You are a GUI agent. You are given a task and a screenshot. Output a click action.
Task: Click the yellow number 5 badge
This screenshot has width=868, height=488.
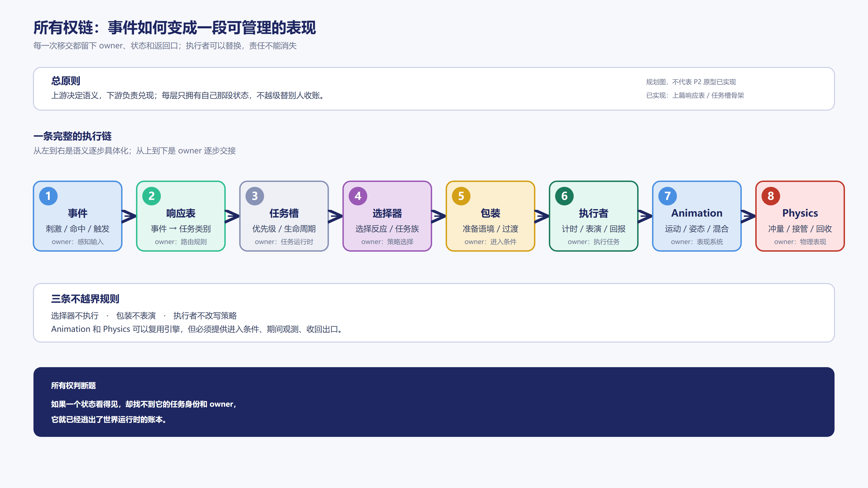click(461, 196)
